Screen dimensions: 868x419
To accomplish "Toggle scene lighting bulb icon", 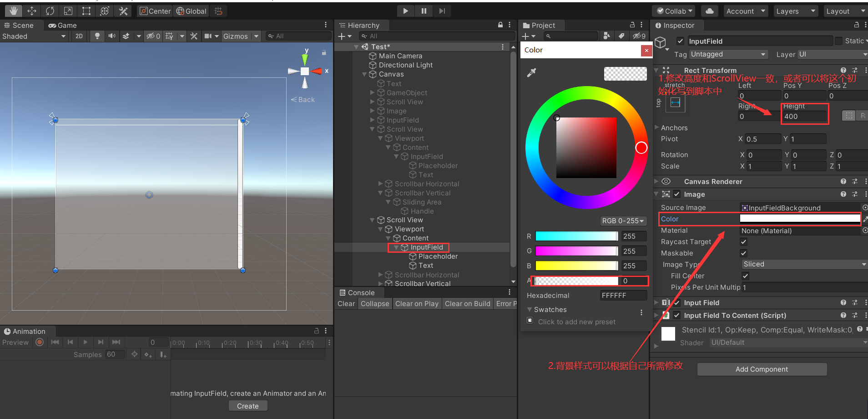I will pos(97,36).
